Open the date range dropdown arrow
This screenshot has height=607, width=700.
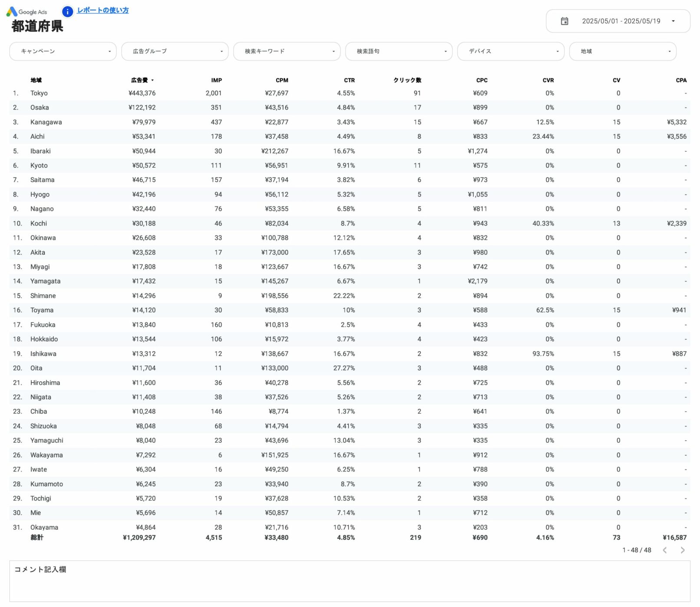click(x=673, y=21)
